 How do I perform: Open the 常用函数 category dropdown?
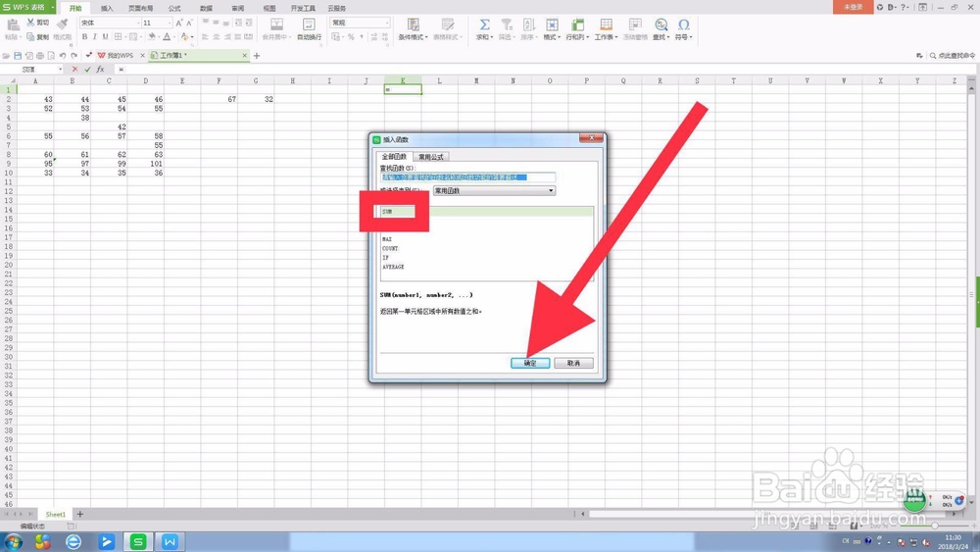[494, 190]
